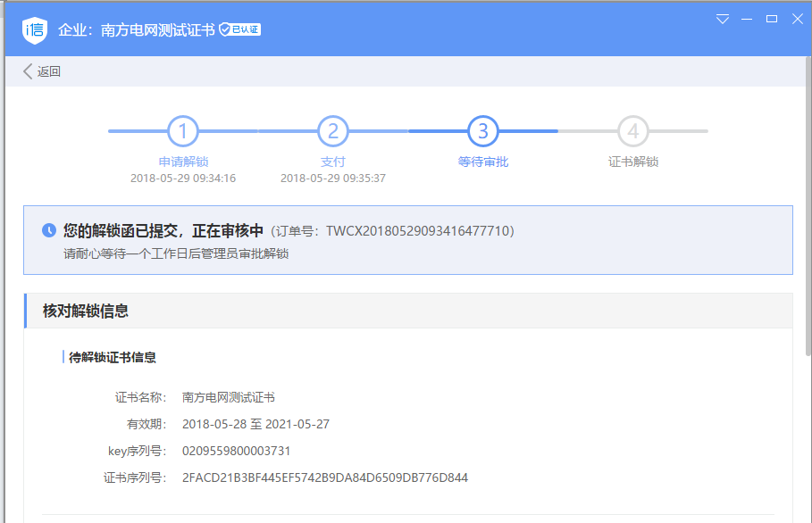Click the back arrow chevron
Screen dimensions: 812x523
pos(28,71)
